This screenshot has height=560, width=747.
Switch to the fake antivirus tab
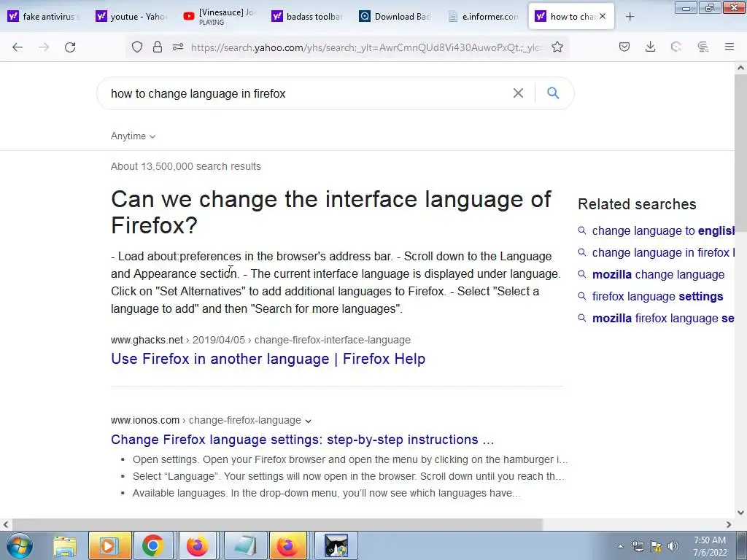pyautogui.click(x=43, y=17)
